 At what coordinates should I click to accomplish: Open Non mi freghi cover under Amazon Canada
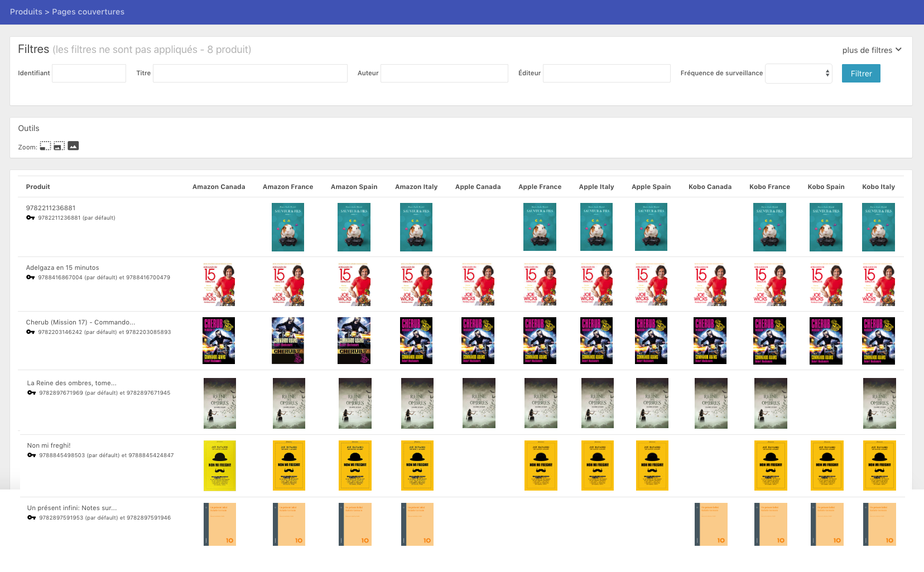220,466
